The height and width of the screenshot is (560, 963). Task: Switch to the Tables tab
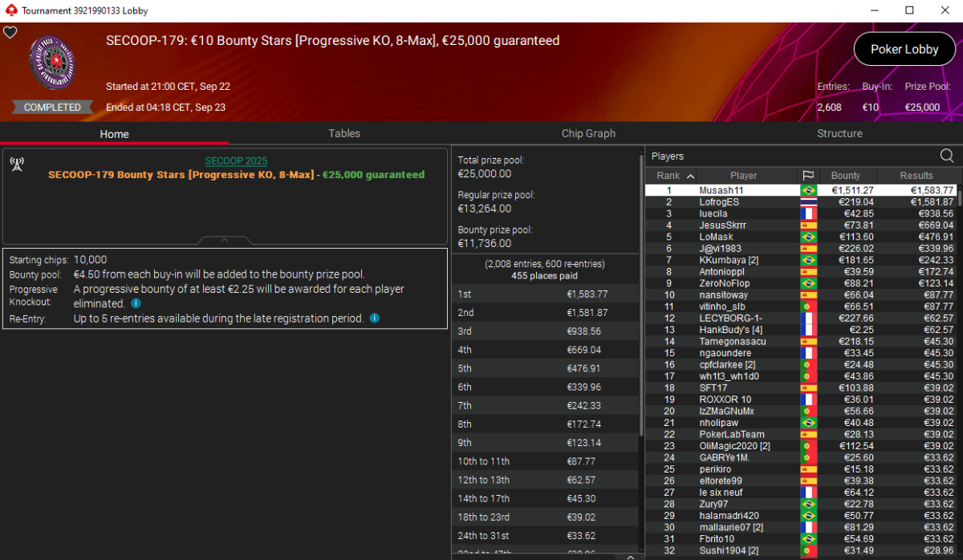[x=344, y=133]
